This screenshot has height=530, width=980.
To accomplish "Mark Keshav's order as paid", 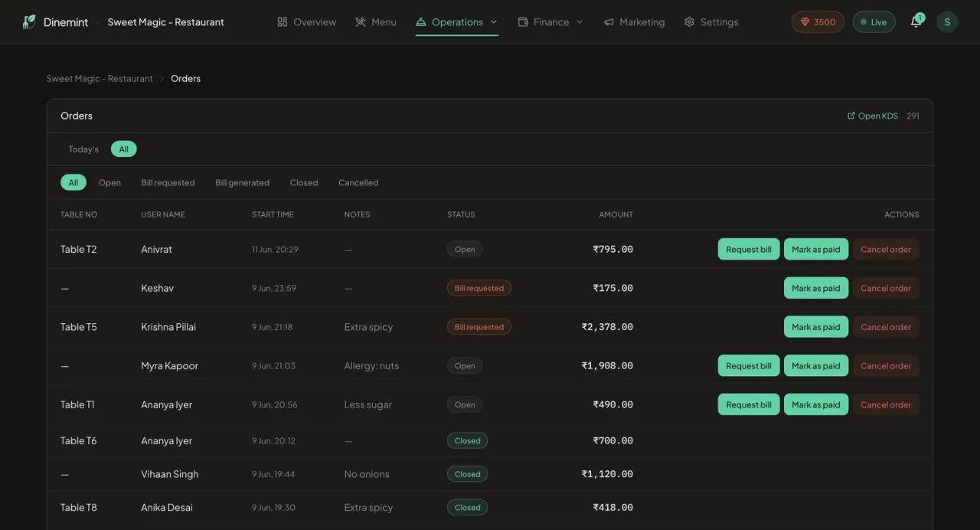I will (x=816, y=288).
